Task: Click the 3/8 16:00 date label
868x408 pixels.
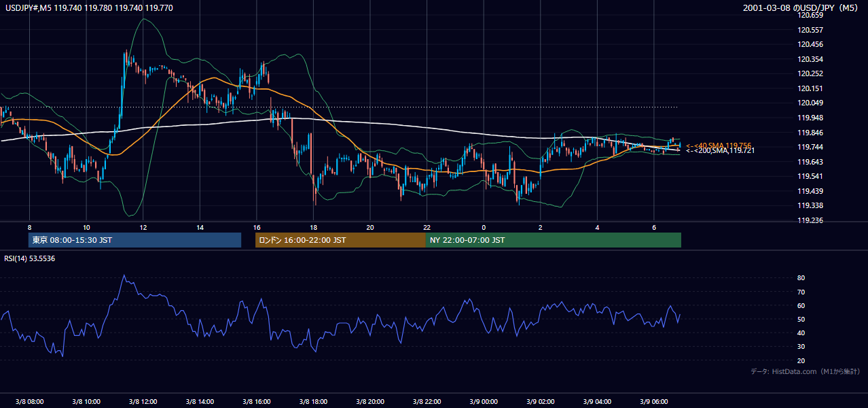Action: [257, 402]
